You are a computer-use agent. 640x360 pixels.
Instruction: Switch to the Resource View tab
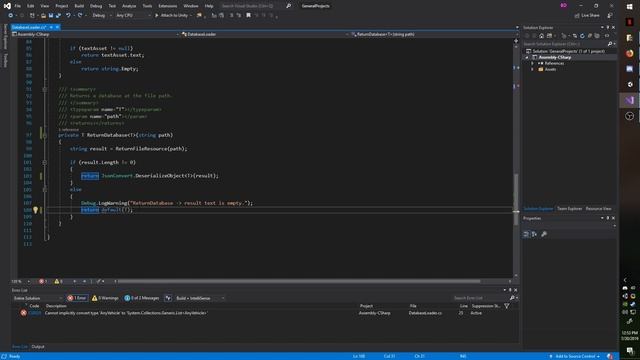coord(598,209)
